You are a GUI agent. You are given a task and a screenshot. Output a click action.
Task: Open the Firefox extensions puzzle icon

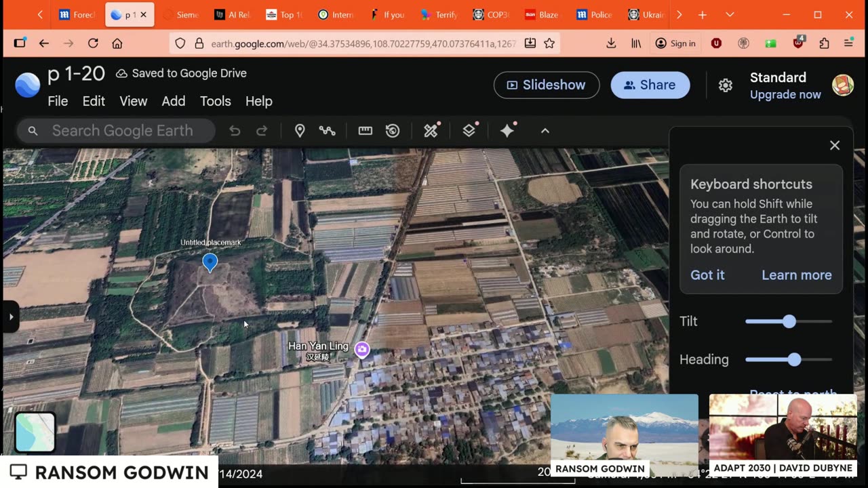(x=824, y=43)
